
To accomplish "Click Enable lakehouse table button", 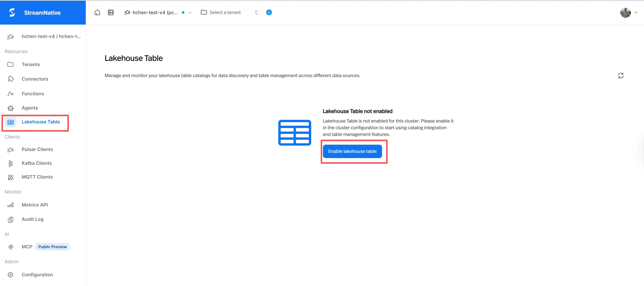I will click(x=352, y=151).
